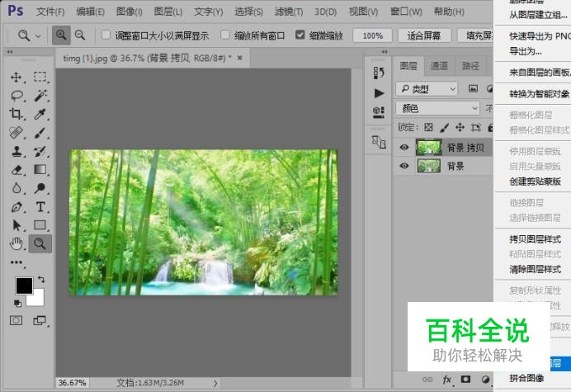571x392 pixels.
Task: Select the Brush tool
Action: (x=40, y=133)
